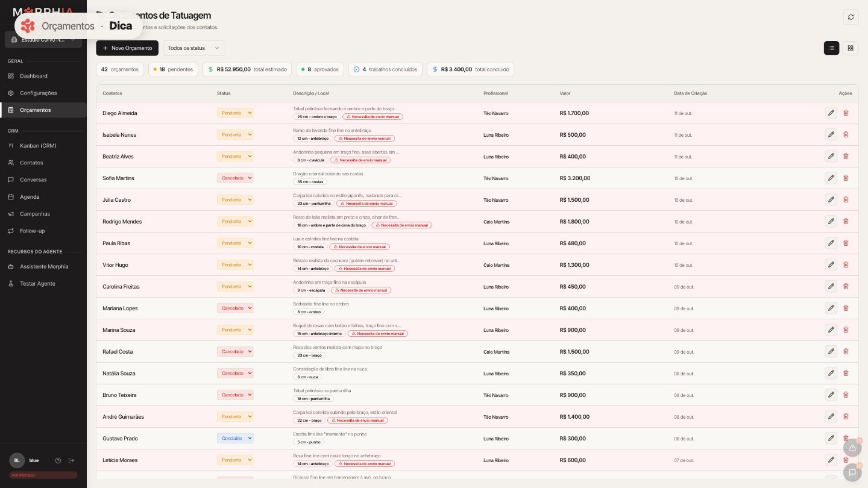Open the Dashboard page

pos(43,76)
